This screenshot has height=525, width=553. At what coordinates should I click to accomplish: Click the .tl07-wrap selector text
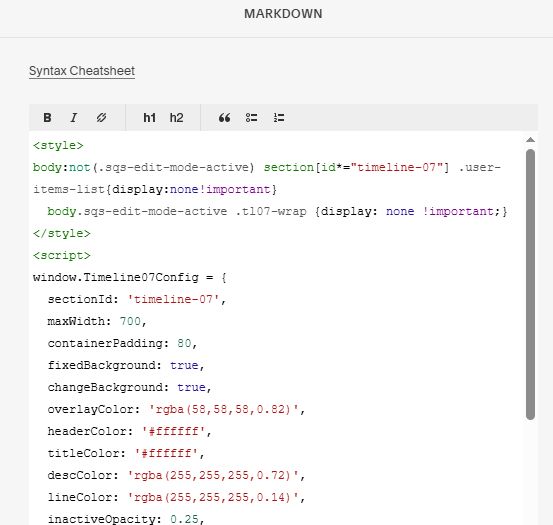coord(271,211)
